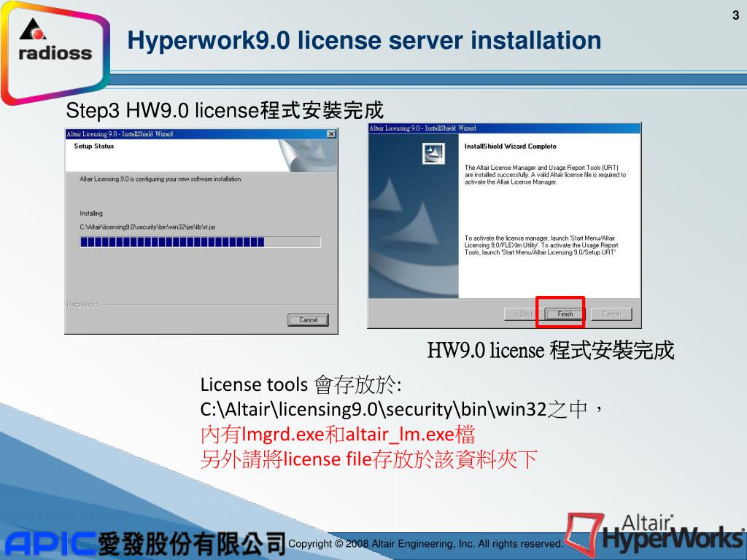747x560 pixels.
Task: Click the 'To activate the license manager' paragraph
Action: click(541, 245)
